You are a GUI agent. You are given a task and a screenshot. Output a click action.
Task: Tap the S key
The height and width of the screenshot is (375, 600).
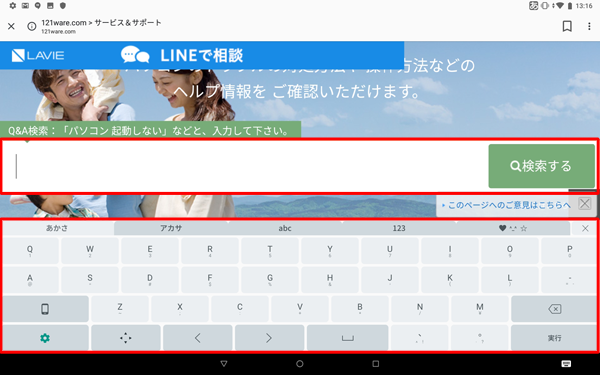(x=90, y=280)
